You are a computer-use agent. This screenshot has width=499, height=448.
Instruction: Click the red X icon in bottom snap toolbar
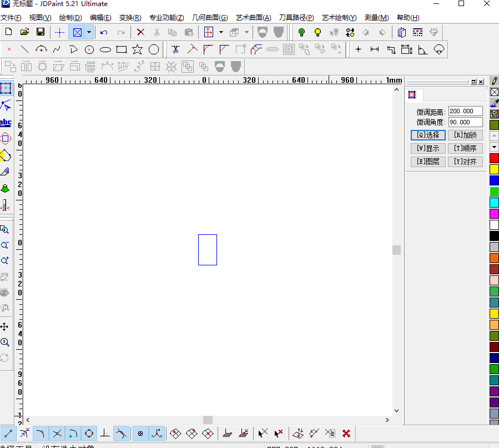[346, 434]
